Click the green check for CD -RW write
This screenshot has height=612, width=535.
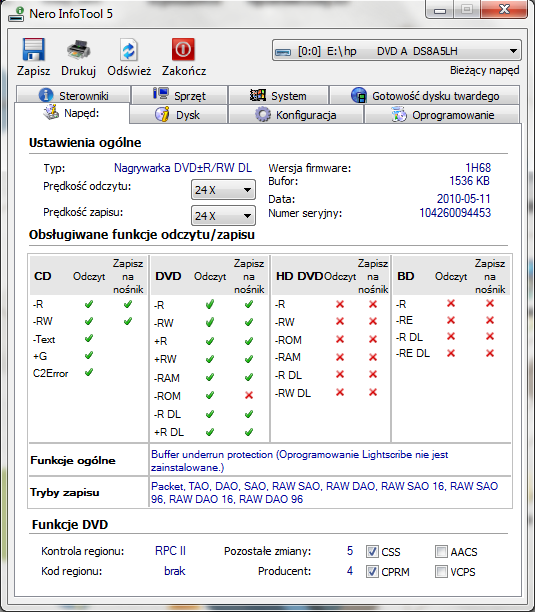tap(128, 321)
